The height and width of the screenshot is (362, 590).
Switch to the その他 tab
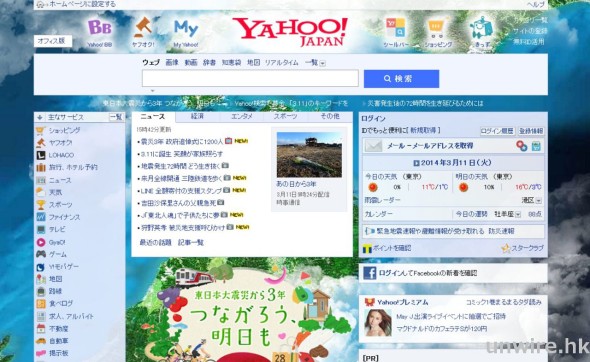pyautogui.click(x=330, y=117)
